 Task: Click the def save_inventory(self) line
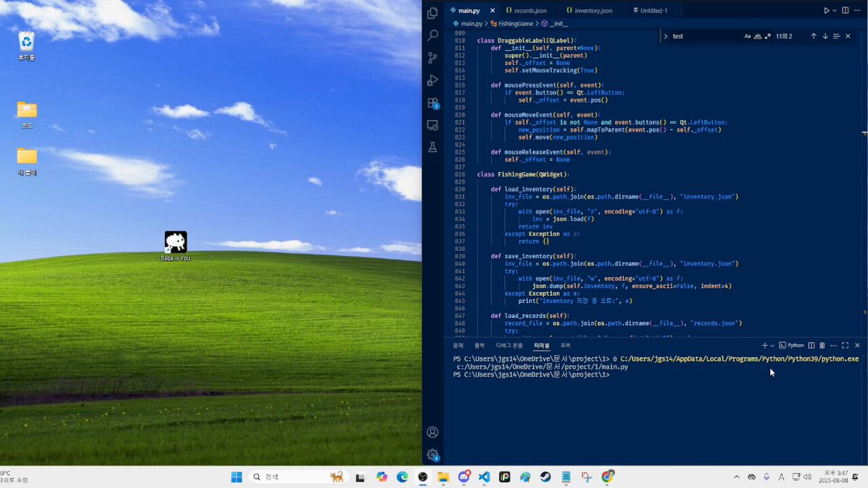[x=533, y=256]
